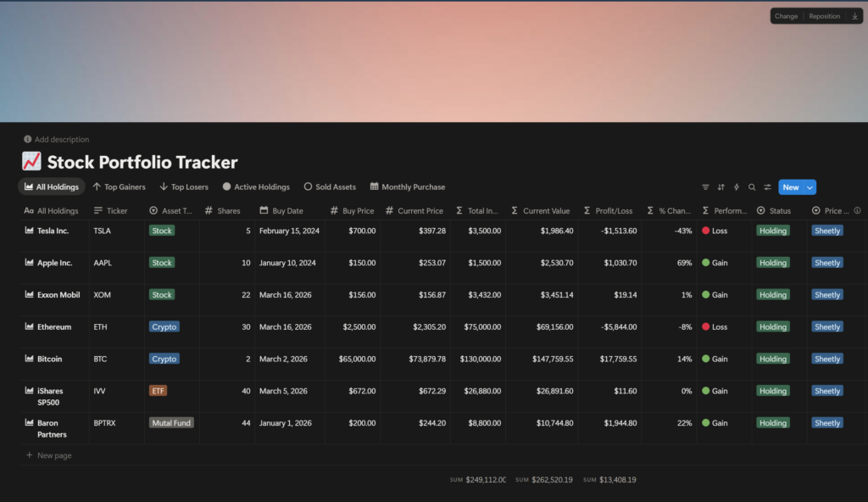Click the Sheetly tag in Exxon Mobil row
This screenshot has height=502, width=868.
(x=827, y=295)
